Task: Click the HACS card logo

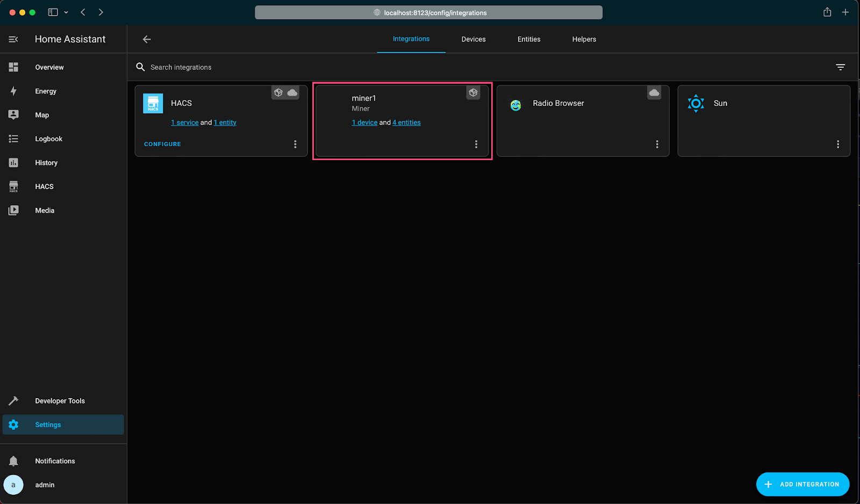Action: coord(153,103)
